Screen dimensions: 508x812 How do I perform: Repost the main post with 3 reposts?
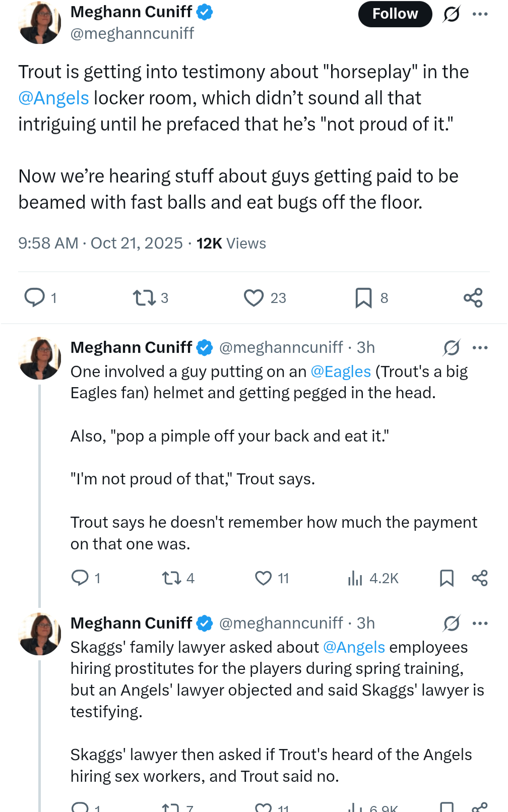(144, 297)
